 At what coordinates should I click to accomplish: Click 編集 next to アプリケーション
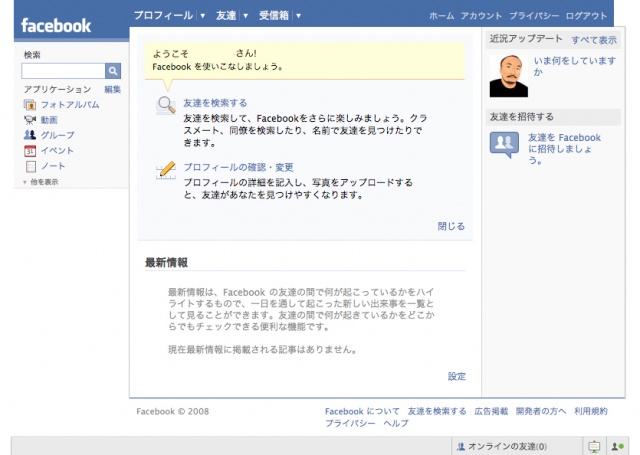click(x=113, y=89)
